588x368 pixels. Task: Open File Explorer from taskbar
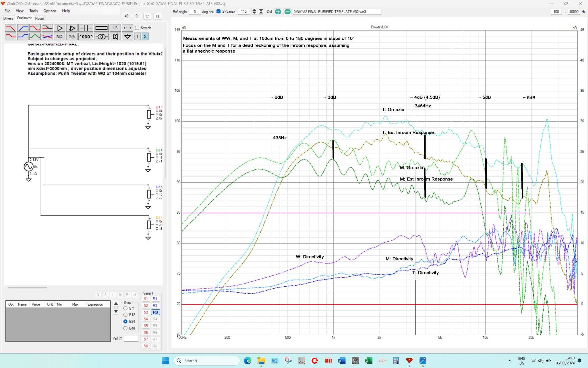point(261,361)
